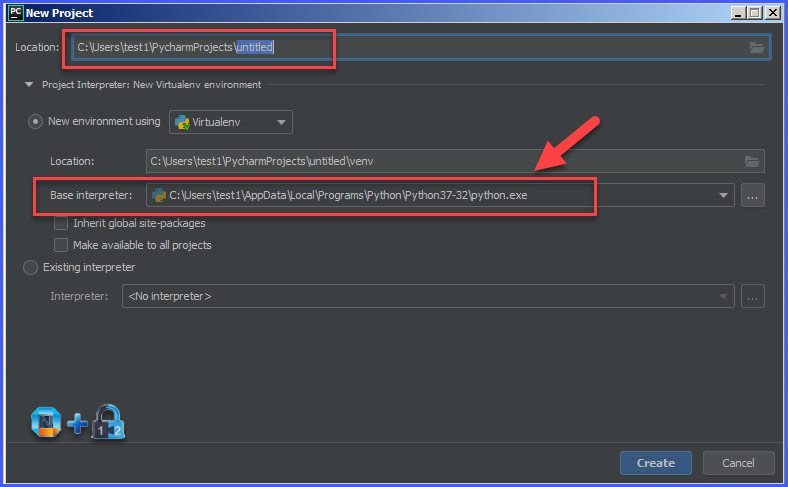Select the Existing interpreter radio button
This screenshot has height=487, width=788.
point(31,267)
